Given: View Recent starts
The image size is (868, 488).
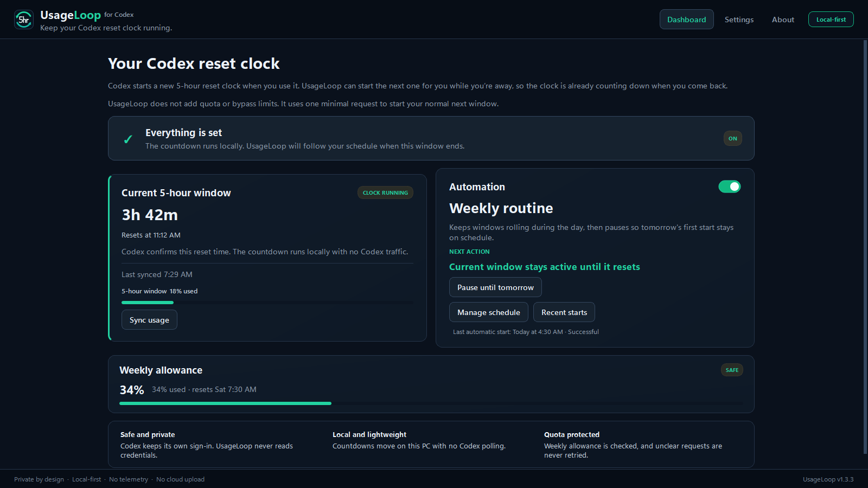Looking at the screenshot, I should click(564, 312).
